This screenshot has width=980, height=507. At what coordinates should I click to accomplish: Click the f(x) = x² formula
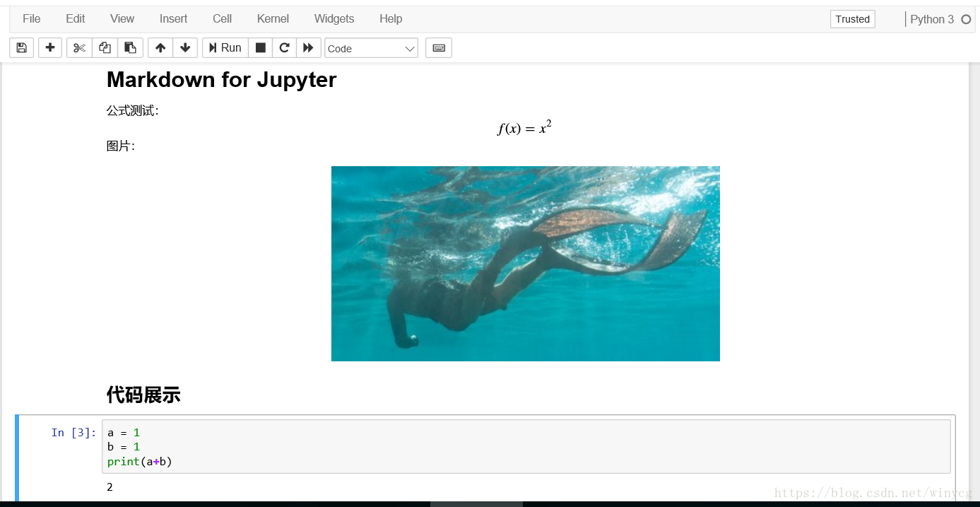524,128
